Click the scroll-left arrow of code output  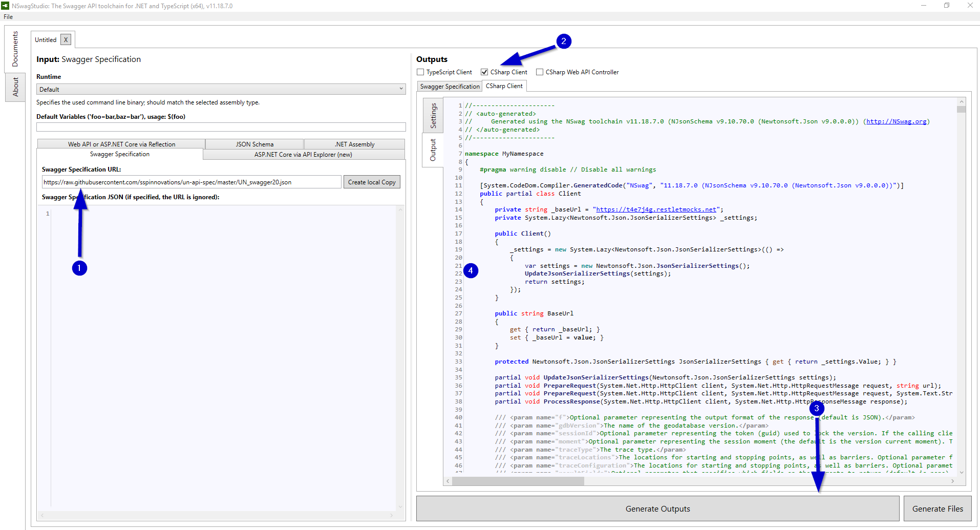click(448, 481)
